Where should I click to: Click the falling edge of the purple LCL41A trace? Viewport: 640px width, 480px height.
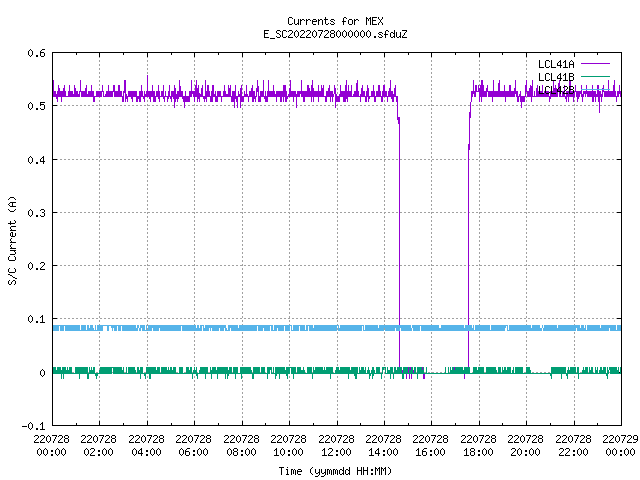coord(399,241)
